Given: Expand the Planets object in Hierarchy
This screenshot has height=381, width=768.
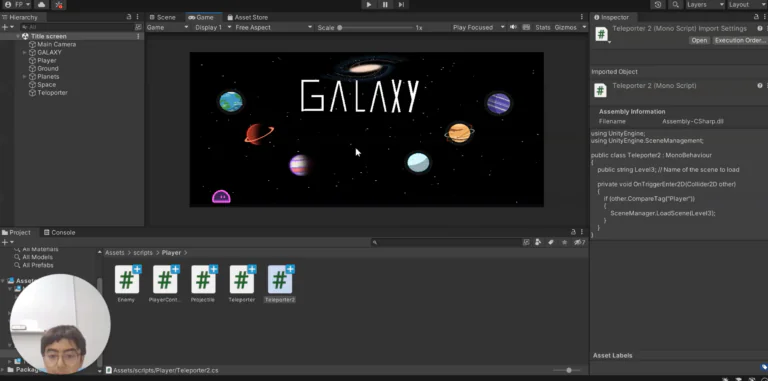Looking at the screenshot, I should (24, 77).
